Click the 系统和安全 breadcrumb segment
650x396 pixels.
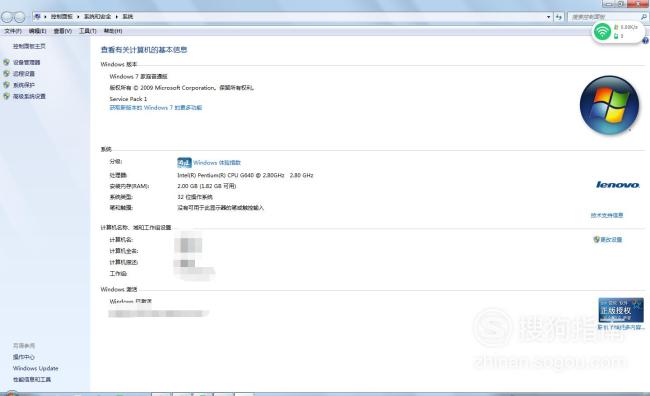(97, 17)
